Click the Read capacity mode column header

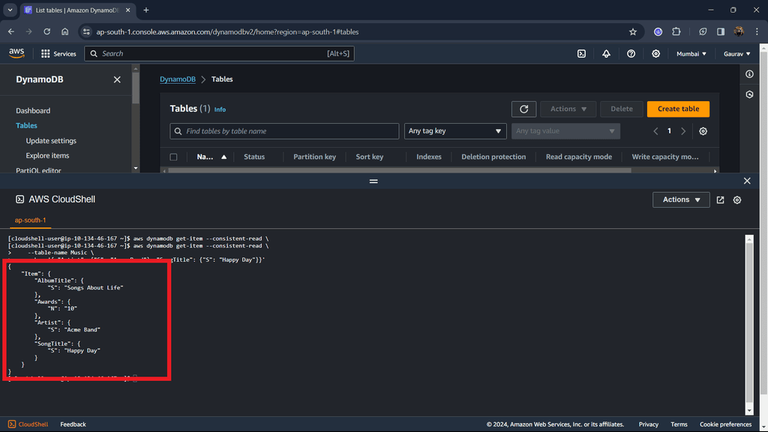pos(579,157)
